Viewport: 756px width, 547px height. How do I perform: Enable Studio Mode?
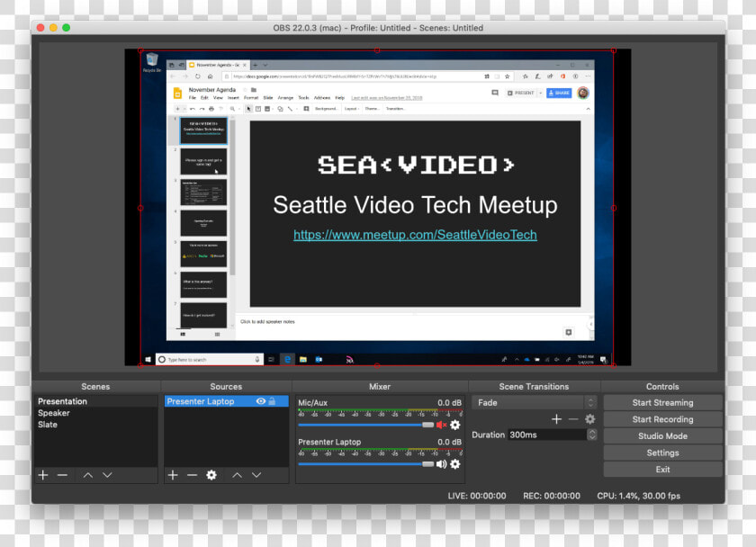click(x=662, y=436)
